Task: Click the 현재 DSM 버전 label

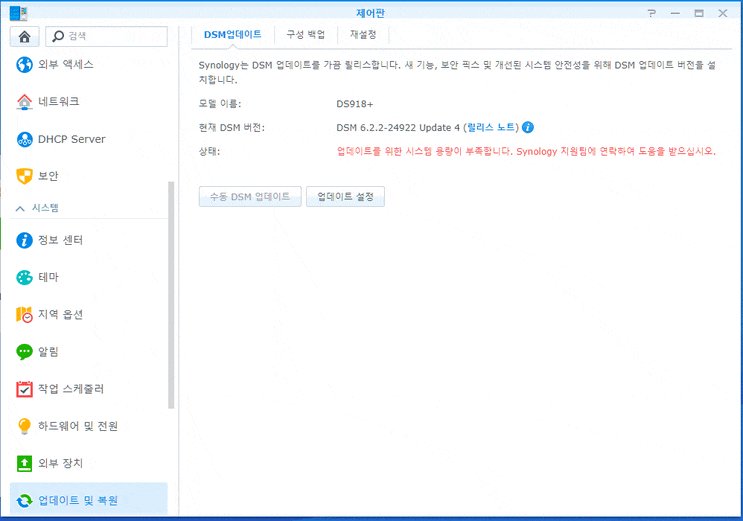Action: [232, 128]
